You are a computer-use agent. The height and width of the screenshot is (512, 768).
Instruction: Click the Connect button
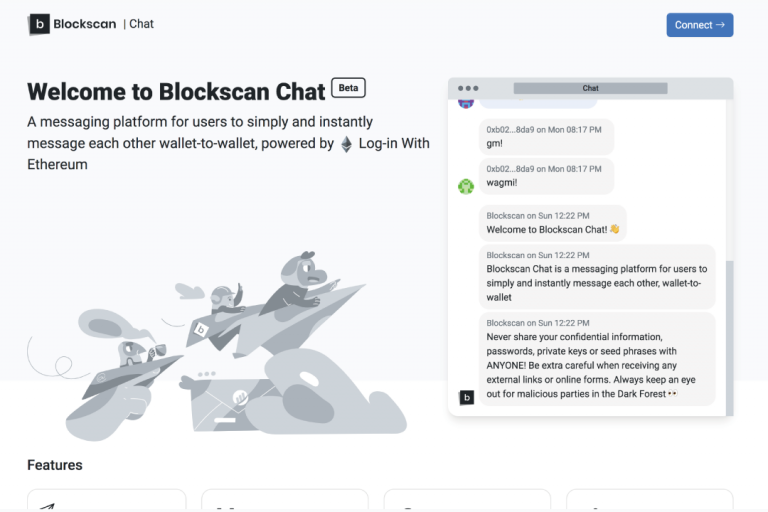[699, 25]
